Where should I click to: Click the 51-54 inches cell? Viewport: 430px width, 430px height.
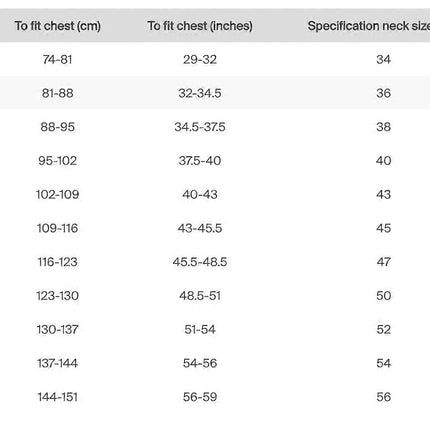click(200, 330)
